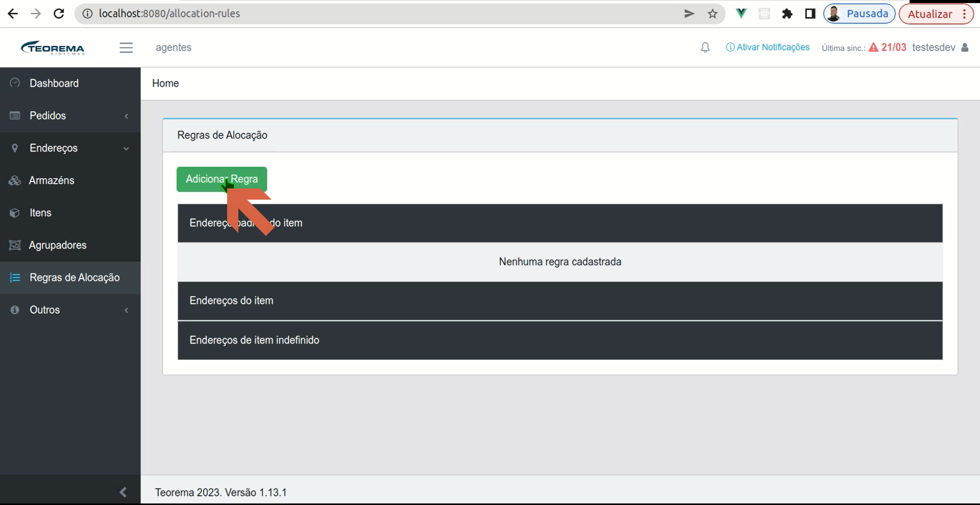Bookmark this page with the star icon
The height and width of the screenshot is (505, 980).
713,14
